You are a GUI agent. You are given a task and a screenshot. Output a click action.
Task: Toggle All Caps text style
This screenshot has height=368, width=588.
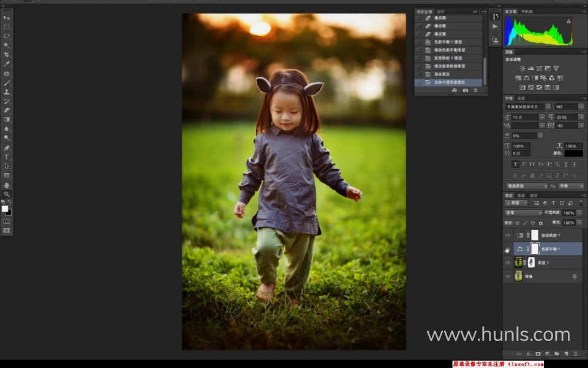click(x=532, y=164)
